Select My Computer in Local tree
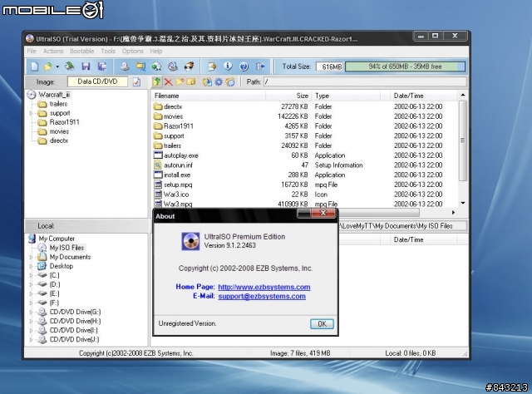 click(x=57, y=239)
